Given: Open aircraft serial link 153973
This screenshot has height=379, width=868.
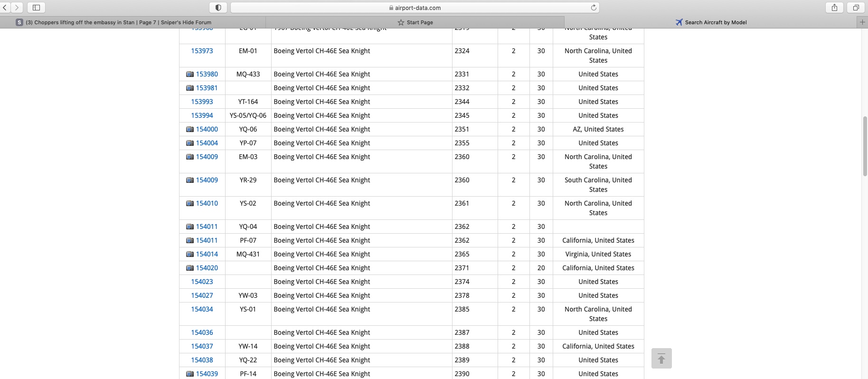Looking at the screenshot, I should pyautogui.click(x=202, y=51).
